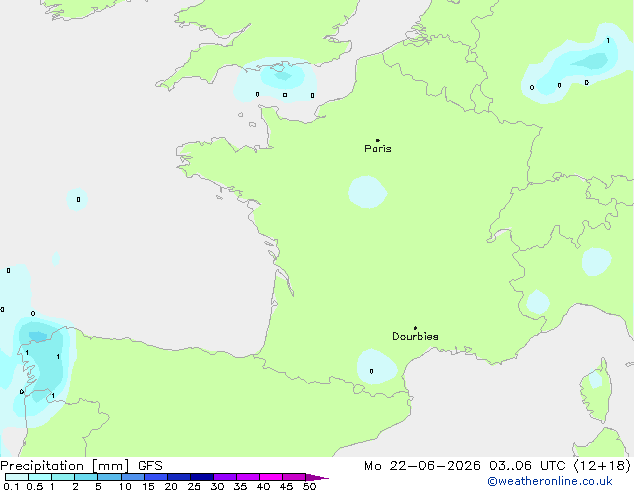Click the Paris city label
634x490 pixels.
[x=378, y=148]
